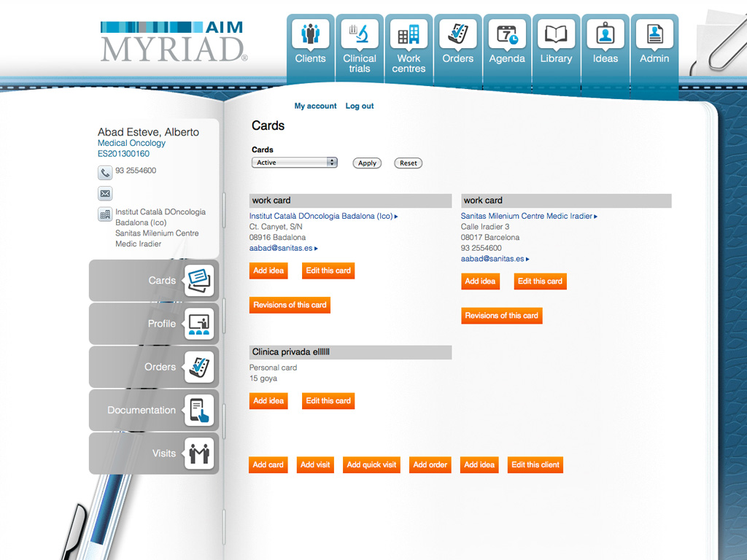Click the Log out link

click(x=359, y=106)
